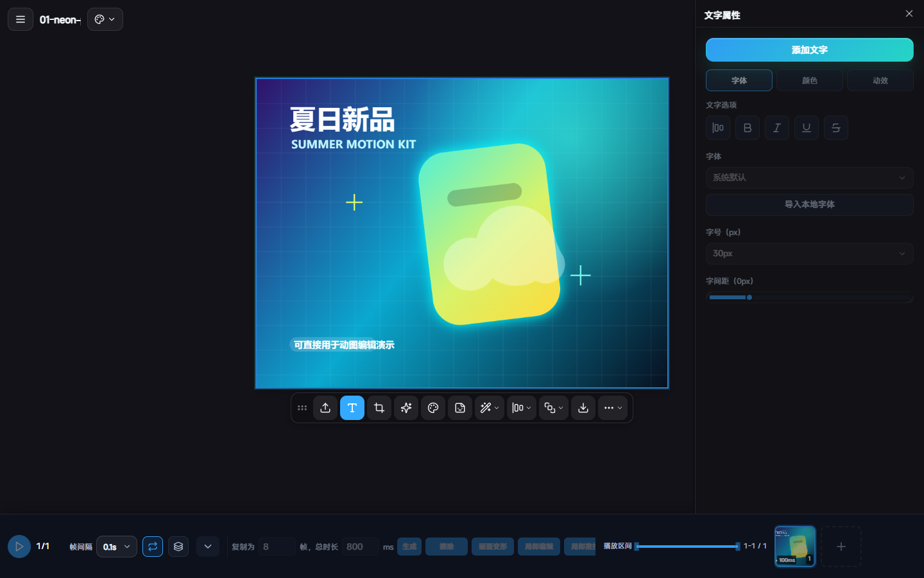Click the upload icon in toolbar
Image resolution: width=924 pixels, height=578 pixels.
(x=325, y=408)
